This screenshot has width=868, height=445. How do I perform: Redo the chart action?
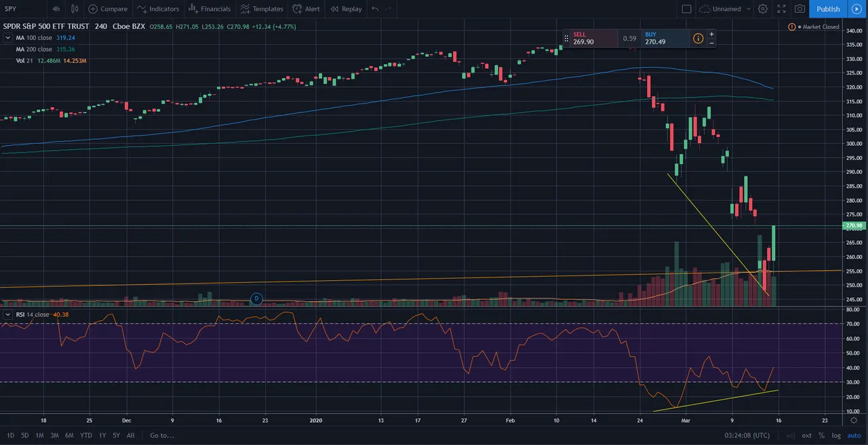click(388, 9)
